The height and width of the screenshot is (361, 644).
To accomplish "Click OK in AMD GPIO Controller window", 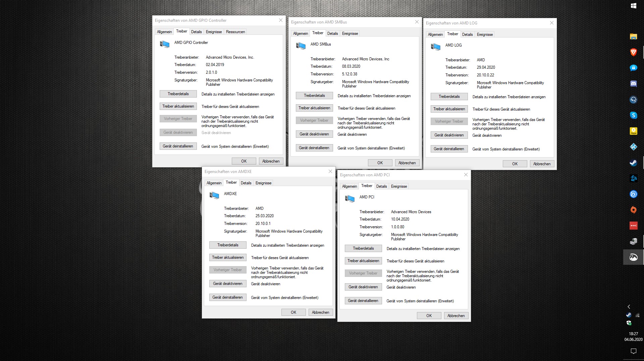I will coord(244,161).
